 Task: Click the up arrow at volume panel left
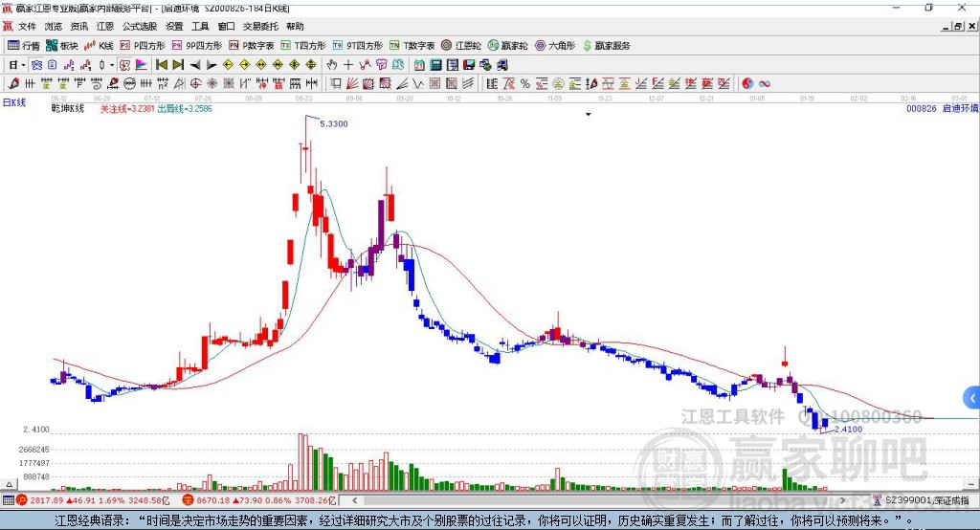pyautogui.click(x=9, y=484)
